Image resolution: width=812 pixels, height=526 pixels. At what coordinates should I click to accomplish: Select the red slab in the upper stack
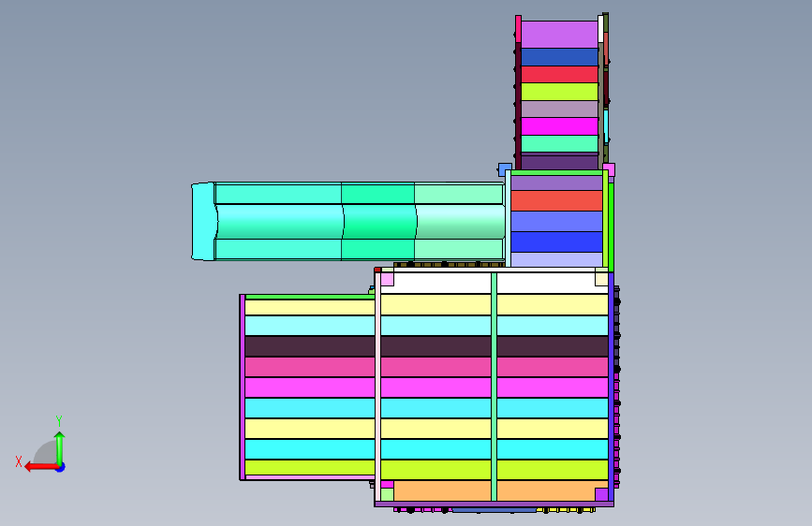click(x=559, y=74)
